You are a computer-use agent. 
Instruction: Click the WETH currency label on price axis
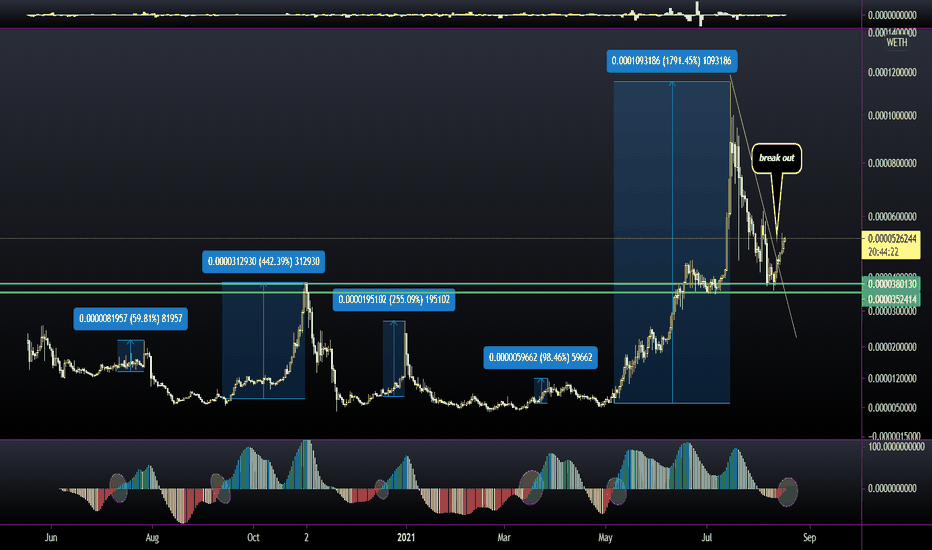pos(896,43)
